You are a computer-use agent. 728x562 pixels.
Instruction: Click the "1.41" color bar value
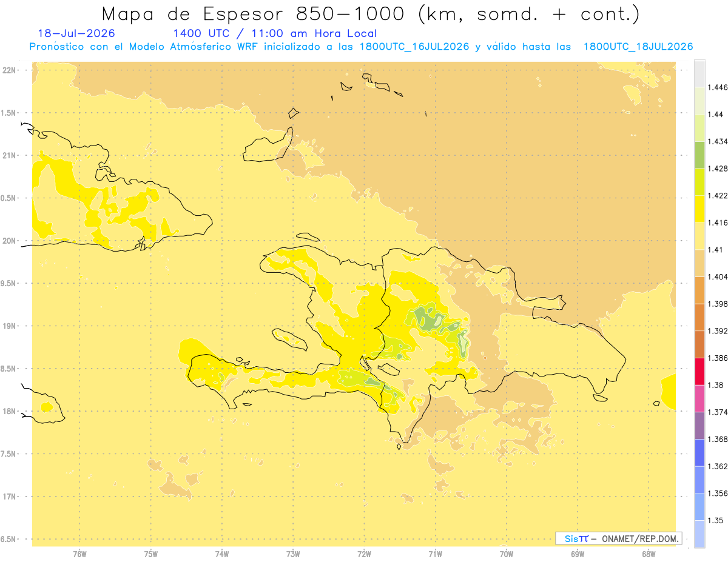715,250
